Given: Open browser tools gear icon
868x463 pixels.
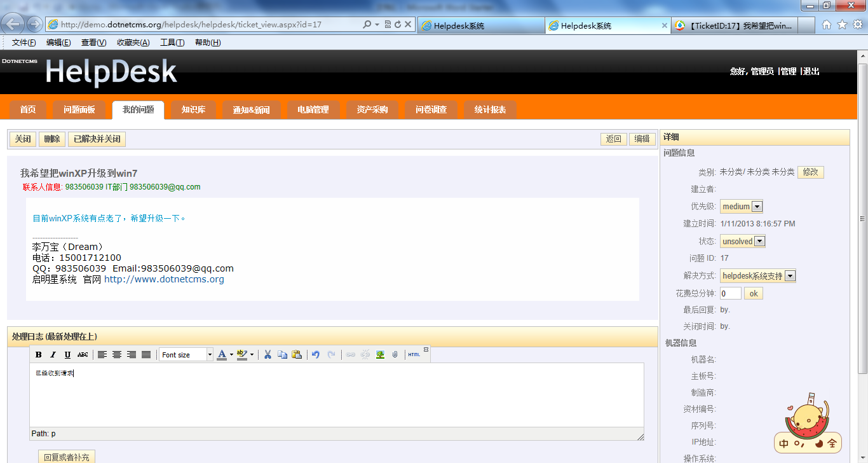Looking at the screenshot, I should (858, 25).
